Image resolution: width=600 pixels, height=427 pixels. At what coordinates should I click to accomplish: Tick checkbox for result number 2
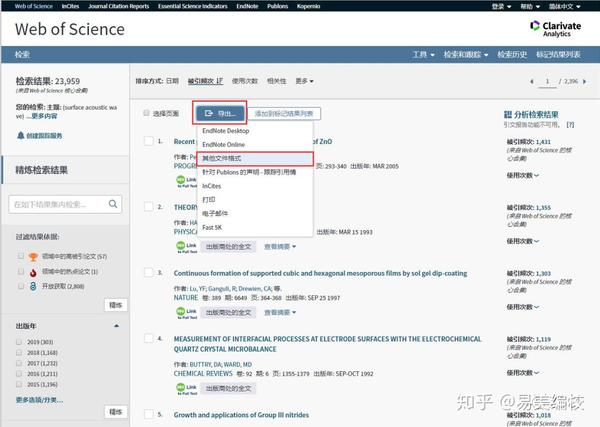[148, 207]
